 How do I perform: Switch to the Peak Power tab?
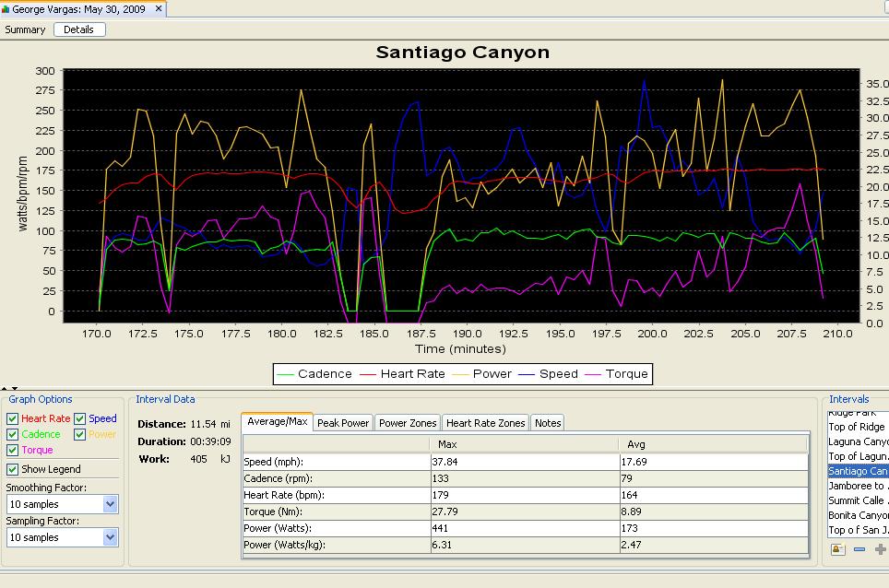click(342, 423)
